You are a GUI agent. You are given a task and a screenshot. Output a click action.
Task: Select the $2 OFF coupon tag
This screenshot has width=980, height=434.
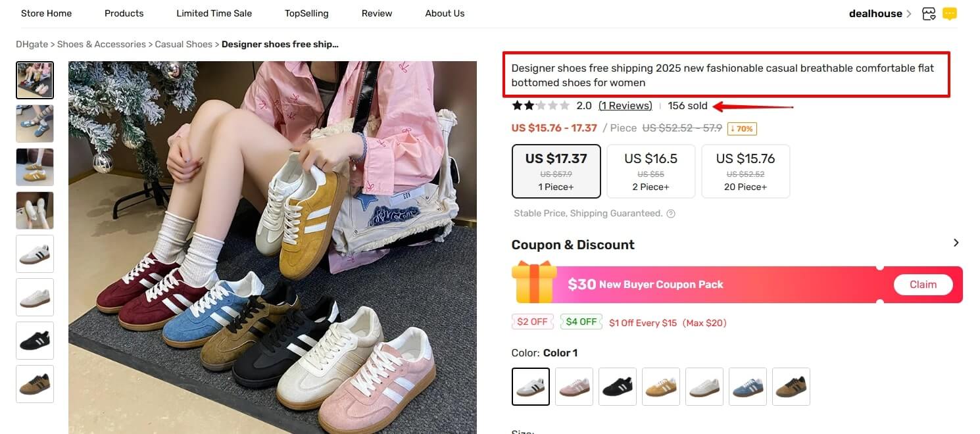533,322
